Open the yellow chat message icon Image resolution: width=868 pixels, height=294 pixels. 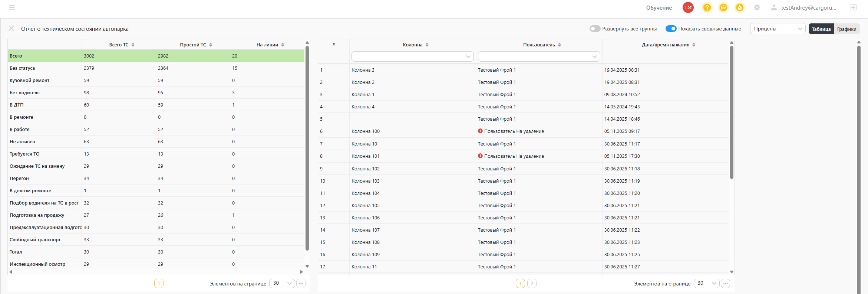point(723,7)
